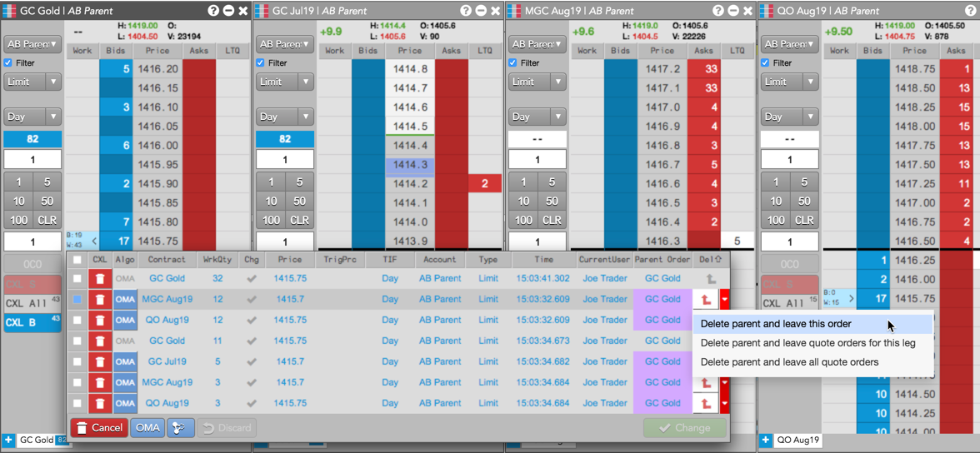
Task: Uncheck the MGC Aug19 qty 12 order row checkbox
Action: [77, 299]
